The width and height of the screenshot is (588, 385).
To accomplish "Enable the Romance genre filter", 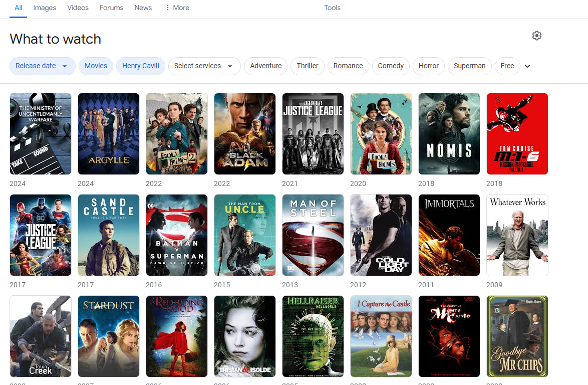I will pyautogui.click(x=348, y=66).
